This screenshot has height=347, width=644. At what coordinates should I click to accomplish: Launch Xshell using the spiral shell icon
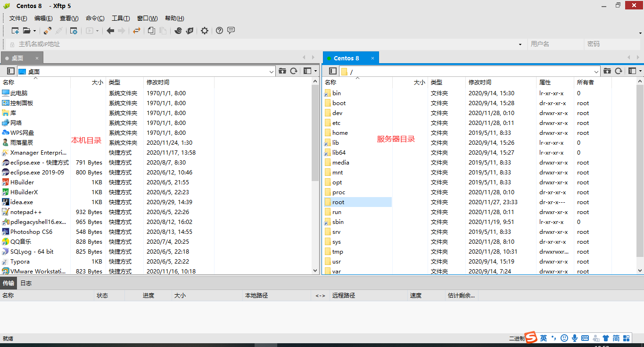coord(178,31)
